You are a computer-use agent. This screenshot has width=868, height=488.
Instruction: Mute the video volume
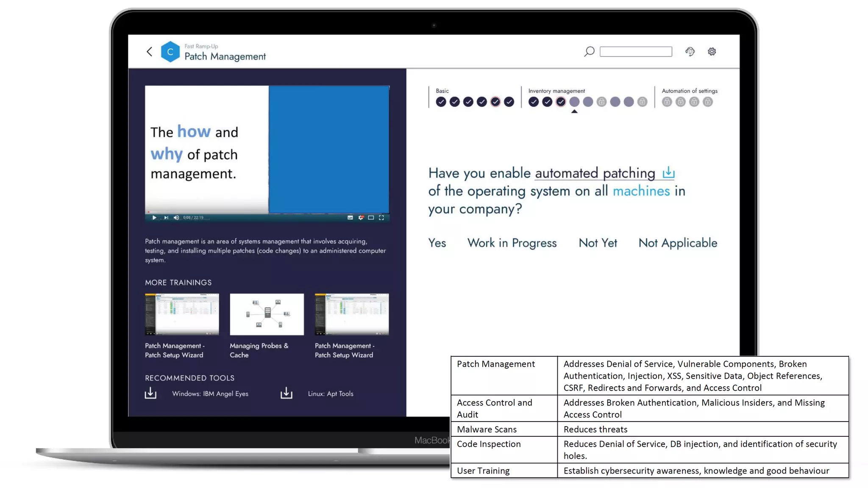(176, 218)
